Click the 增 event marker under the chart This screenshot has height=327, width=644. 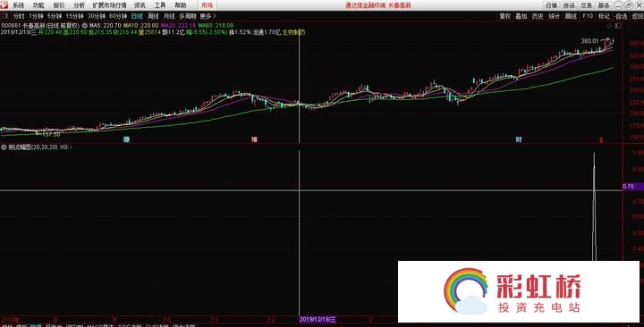tap(254, 139)
